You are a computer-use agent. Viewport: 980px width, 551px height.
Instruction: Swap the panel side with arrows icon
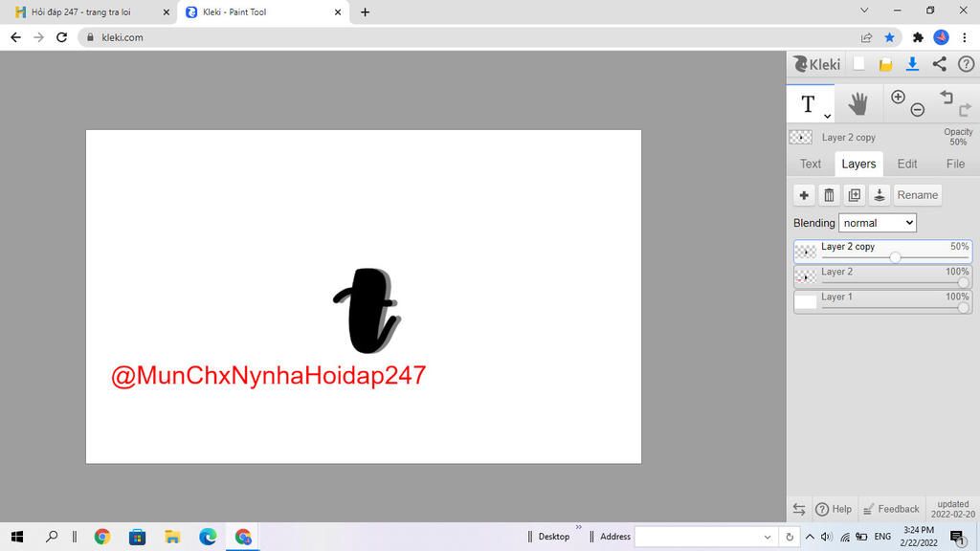[799, 509]
